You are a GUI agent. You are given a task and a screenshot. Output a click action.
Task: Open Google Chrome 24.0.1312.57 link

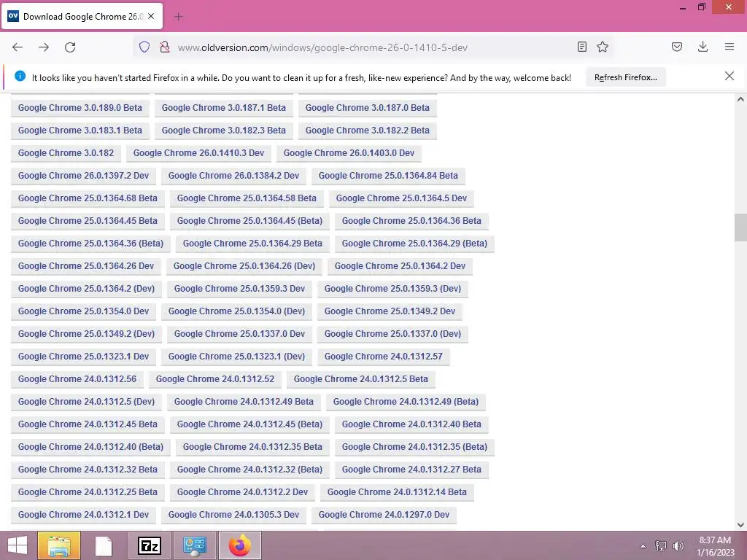click(x=384, y=357)
